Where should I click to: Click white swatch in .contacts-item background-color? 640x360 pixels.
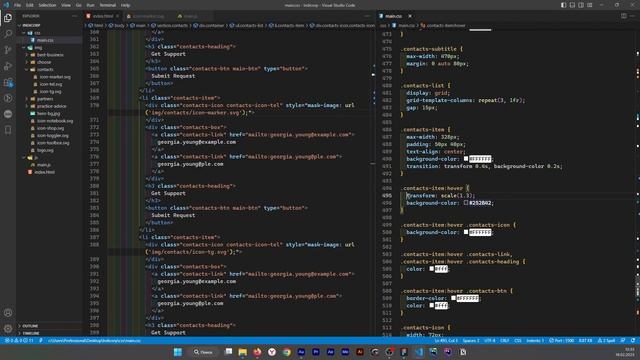tap(466, 159)
